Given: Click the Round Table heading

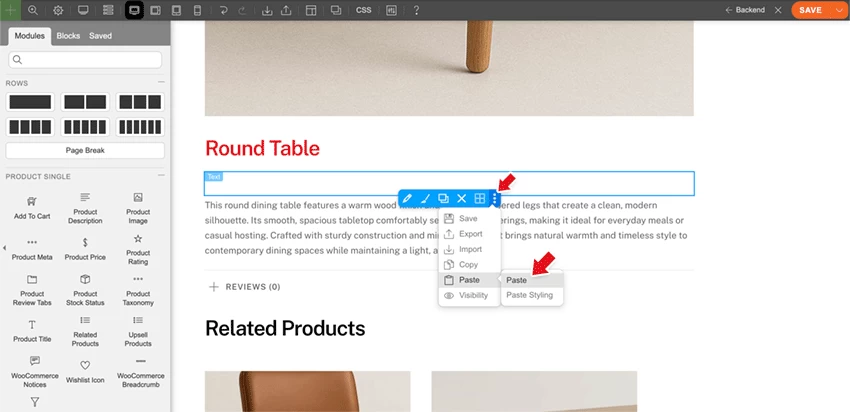Looking at the screenshot, I should point(262,148).
